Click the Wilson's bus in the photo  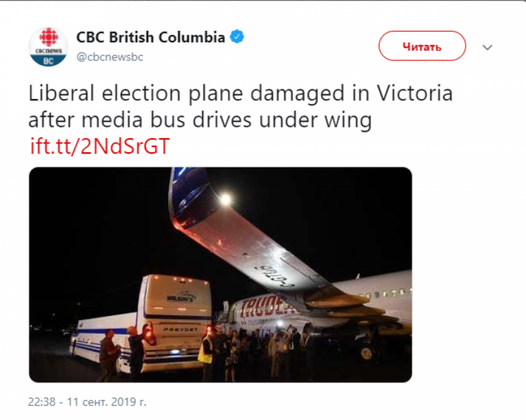pyautogui.click(x=142, y=324)
